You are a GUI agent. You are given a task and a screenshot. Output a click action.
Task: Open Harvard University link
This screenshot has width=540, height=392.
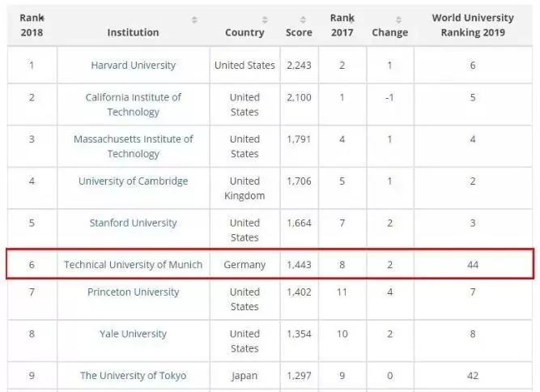click(x=134, y=65)
